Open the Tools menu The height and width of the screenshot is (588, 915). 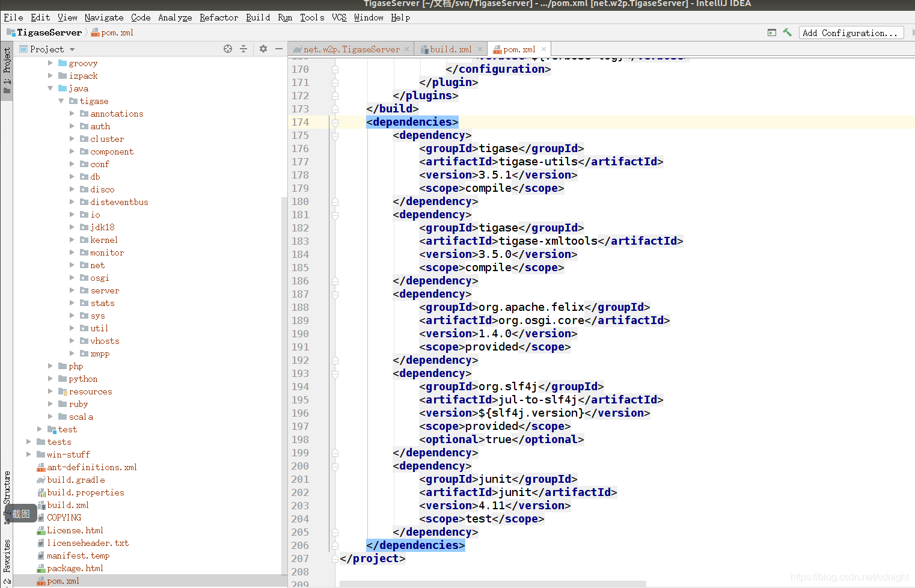point(312,17)
